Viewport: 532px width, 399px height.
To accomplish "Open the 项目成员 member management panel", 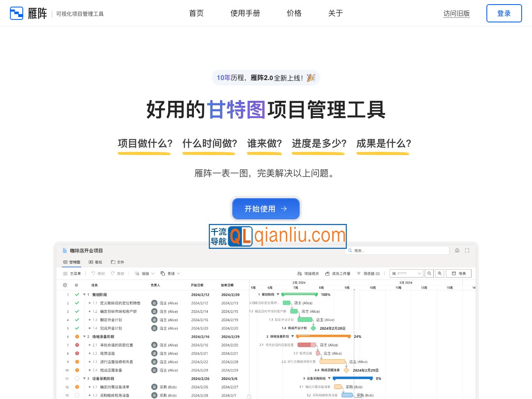I will coord(309,273).
